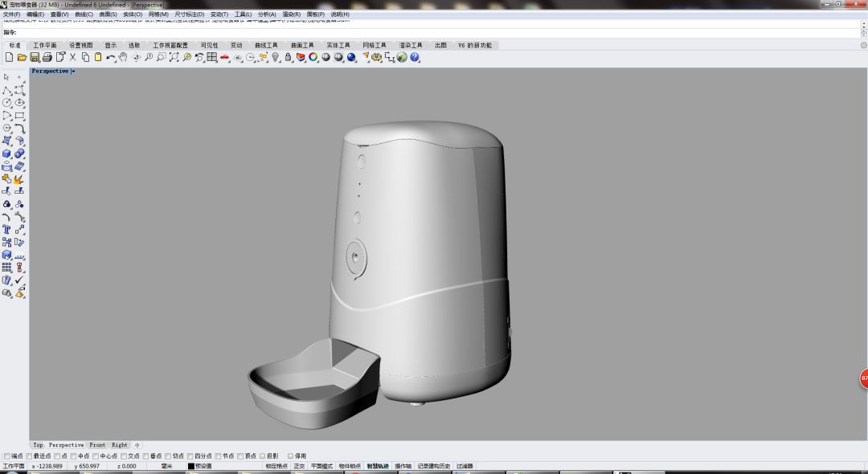Select the Text T tool
The height and width of the screenshot is (474, 868).
coord(6,230)
